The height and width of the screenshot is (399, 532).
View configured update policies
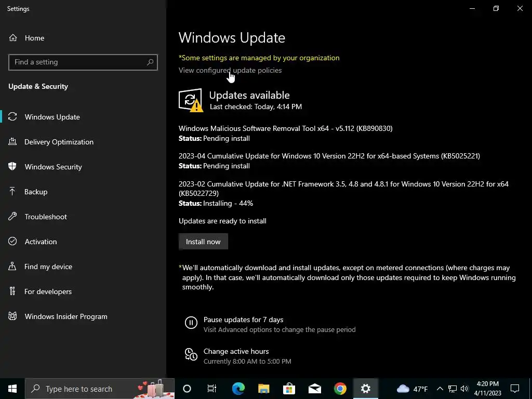[x=230, y=70]
